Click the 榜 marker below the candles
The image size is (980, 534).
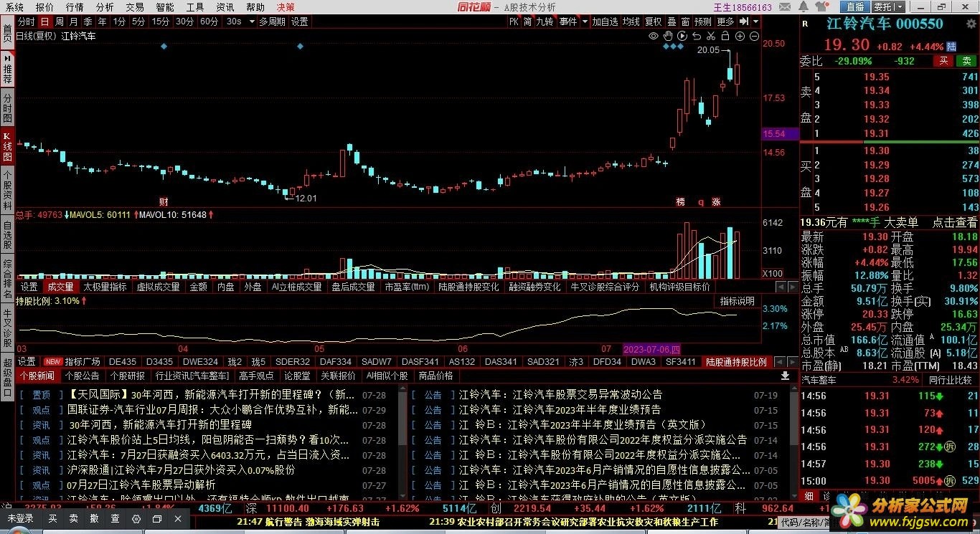click(x=680, y=202)
